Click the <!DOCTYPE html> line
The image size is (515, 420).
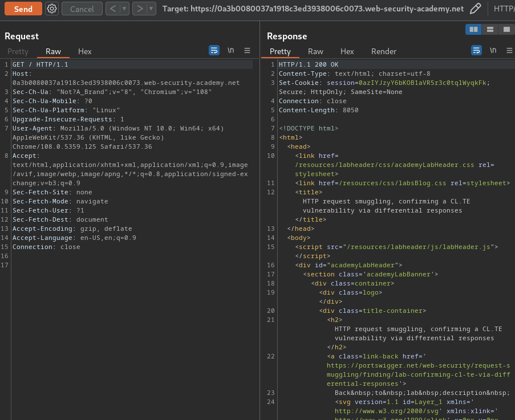pos(309,129)
